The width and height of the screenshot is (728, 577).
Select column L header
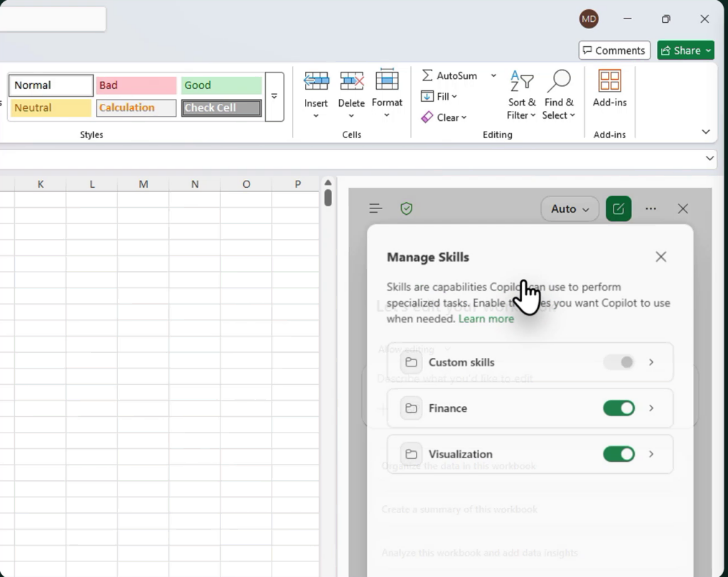(x=92, y=184)
